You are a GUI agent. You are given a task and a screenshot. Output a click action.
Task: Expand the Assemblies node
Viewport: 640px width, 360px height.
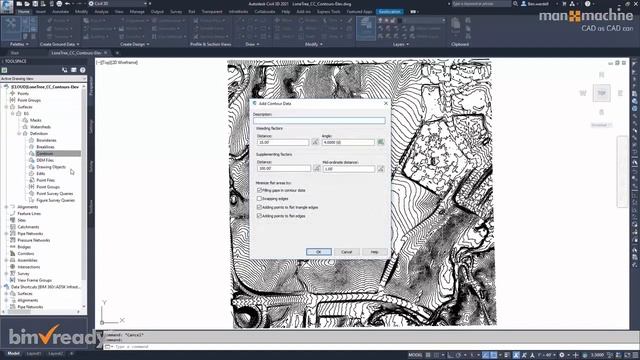7,260
